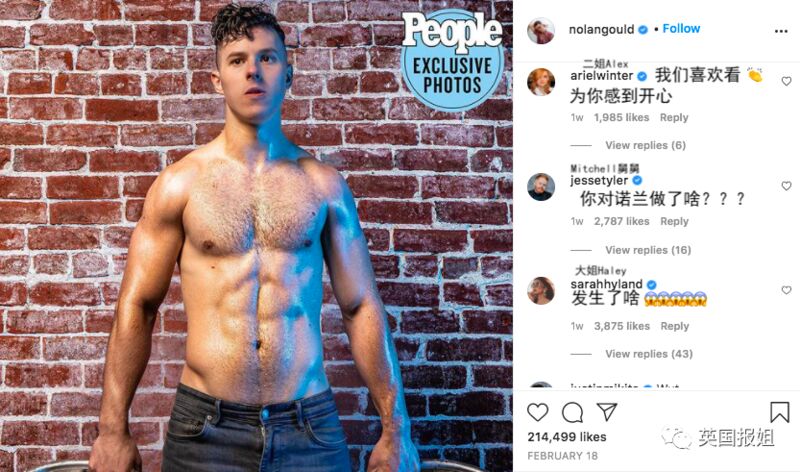Save post with bookmark icon
Viewport: 800px width, 472px height.
tap(780, 412)
